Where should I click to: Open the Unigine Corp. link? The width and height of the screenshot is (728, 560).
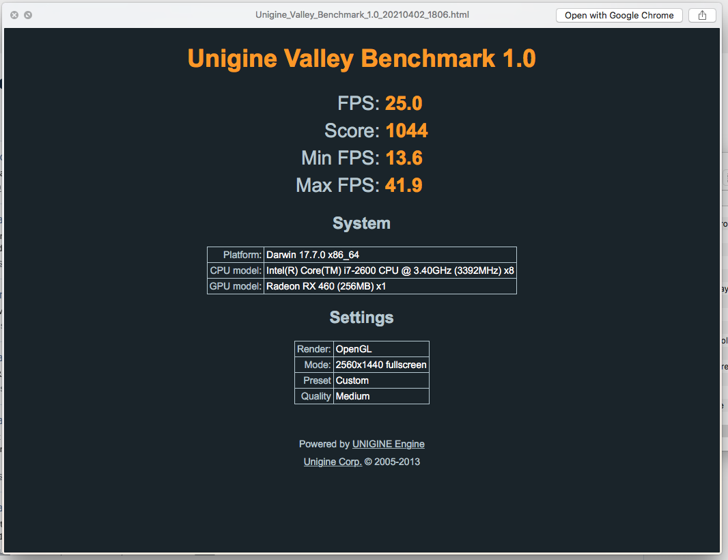[x=333, y=462]
